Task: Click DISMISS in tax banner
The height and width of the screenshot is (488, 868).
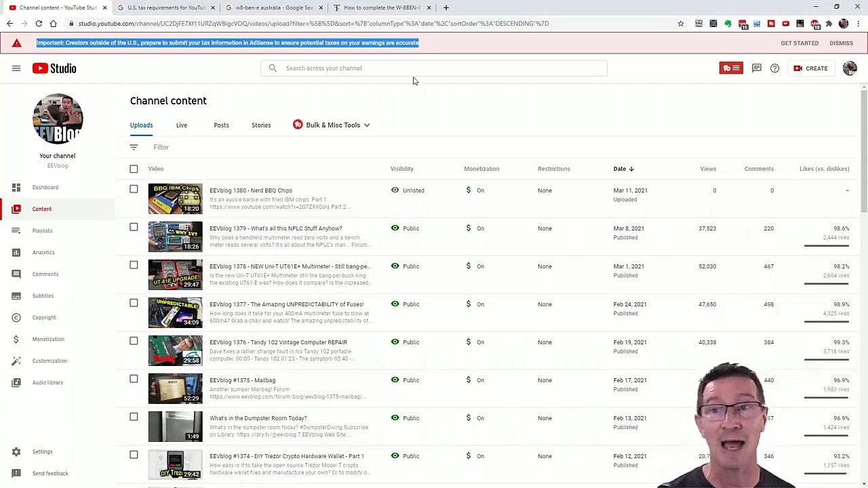Action: (x=841, y=43)
